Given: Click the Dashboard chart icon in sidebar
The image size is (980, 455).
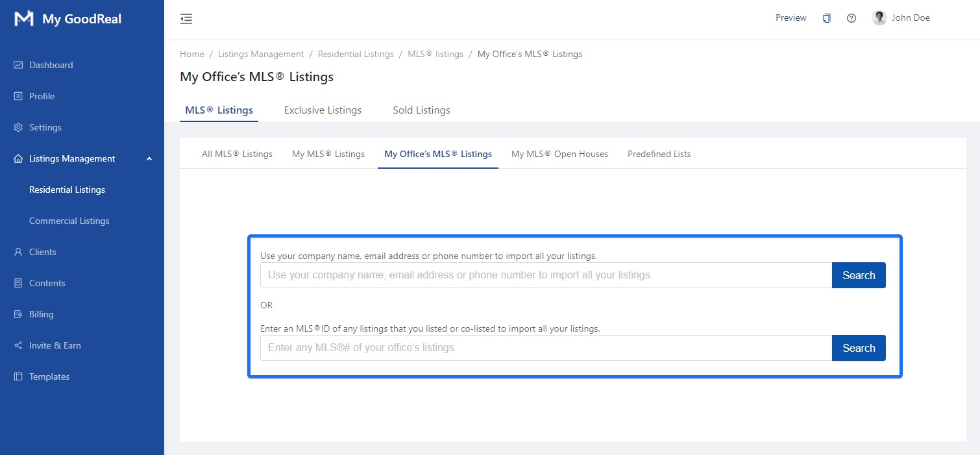Looking at the screenshot, I should pyautogui.click(x=18, y=65).
